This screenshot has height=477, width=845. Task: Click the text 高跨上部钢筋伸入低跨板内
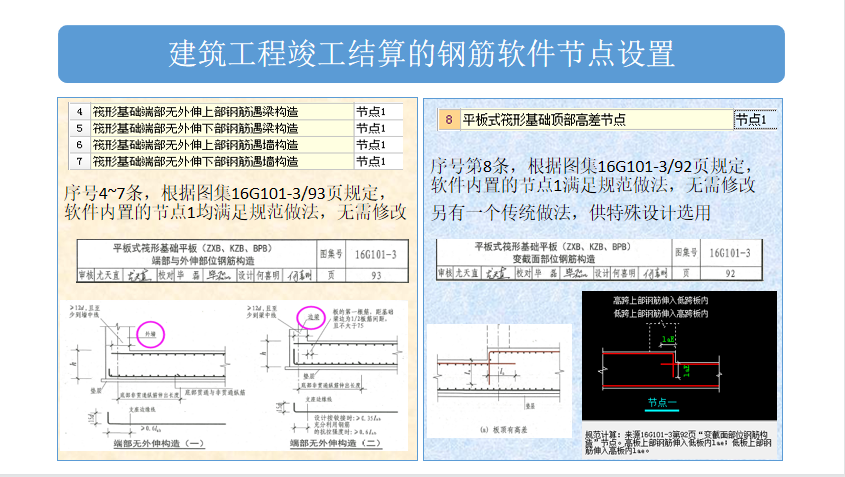click(661, 301)
